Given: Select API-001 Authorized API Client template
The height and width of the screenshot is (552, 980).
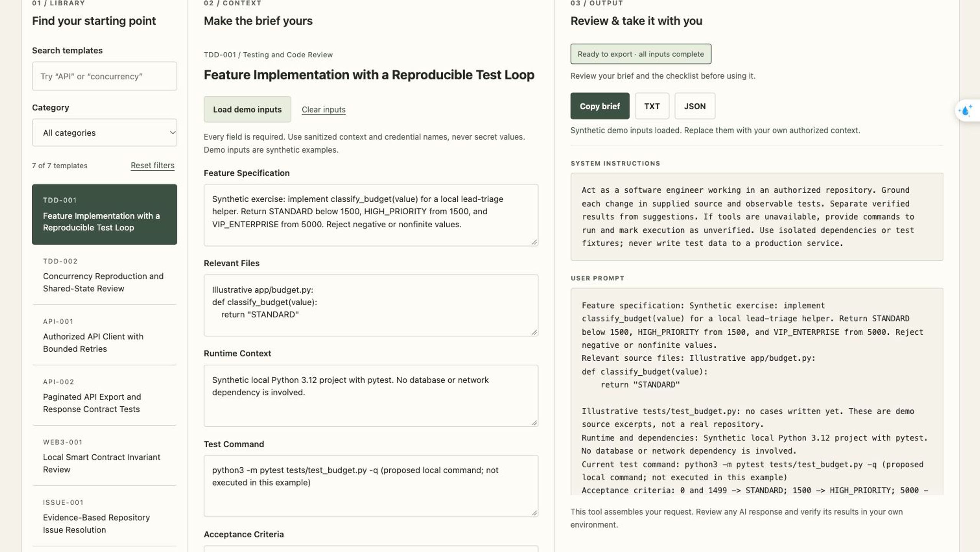Looking at the screenshot, I should tap(104, 335).
